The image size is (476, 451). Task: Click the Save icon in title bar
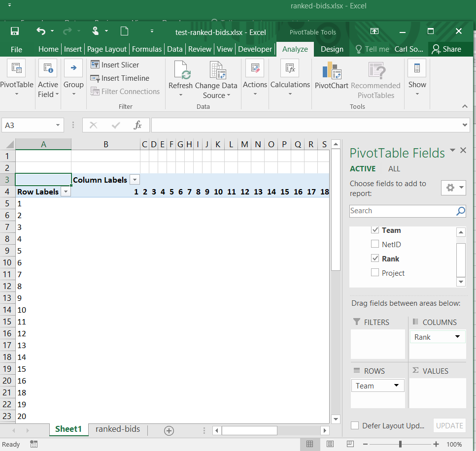click(x=15, y=32)
